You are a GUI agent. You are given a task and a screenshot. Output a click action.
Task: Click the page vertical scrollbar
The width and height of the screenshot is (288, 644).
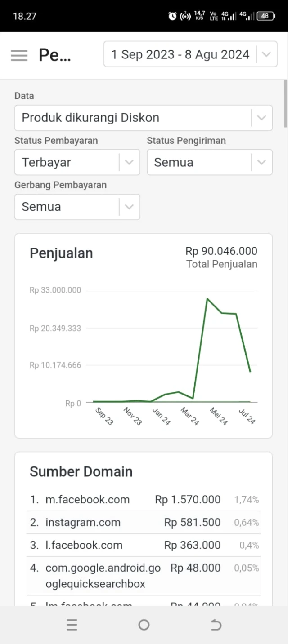pos(285,103)
